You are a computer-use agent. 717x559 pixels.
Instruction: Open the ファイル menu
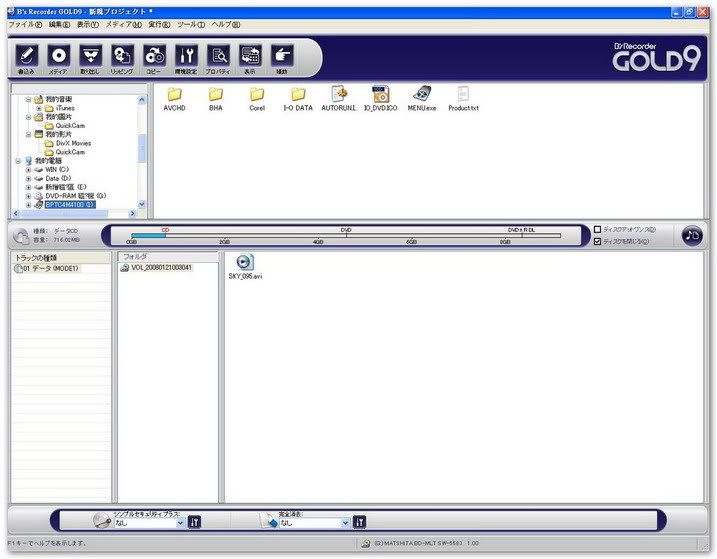tap(25, 24)
